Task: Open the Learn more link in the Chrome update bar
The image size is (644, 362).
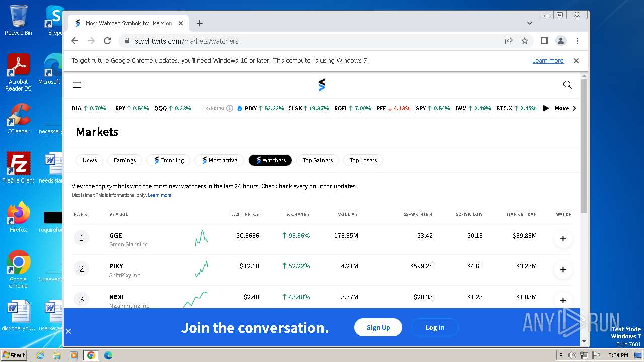Action: [548, 61]
